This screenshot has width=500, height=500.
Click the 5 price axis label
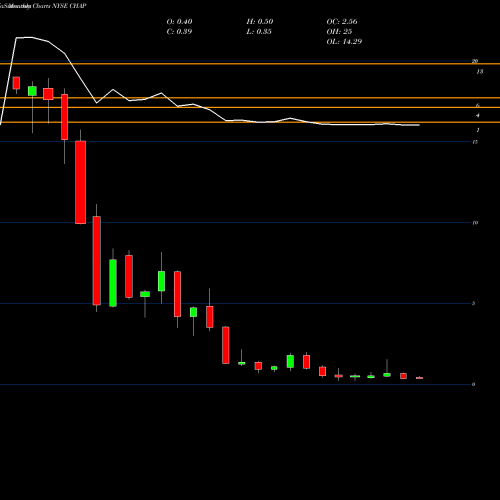[474, 303]
